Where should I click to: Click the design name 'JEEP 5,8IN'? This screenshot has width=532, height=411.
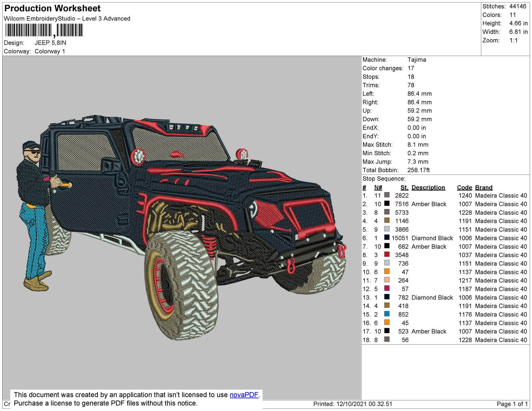tap(50, 43)
